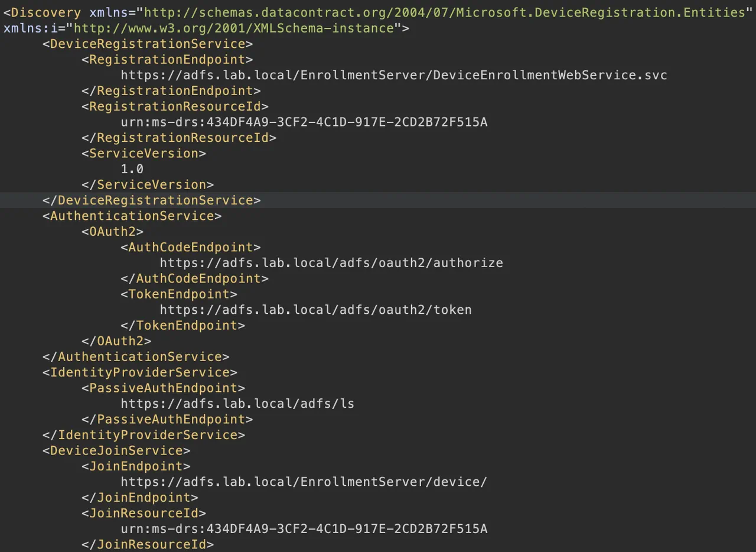Image resolution: width=756 pixels, height=552 pixels.
Task: Click the ServiceVersion value 1.0
Action: click(132, 168)
